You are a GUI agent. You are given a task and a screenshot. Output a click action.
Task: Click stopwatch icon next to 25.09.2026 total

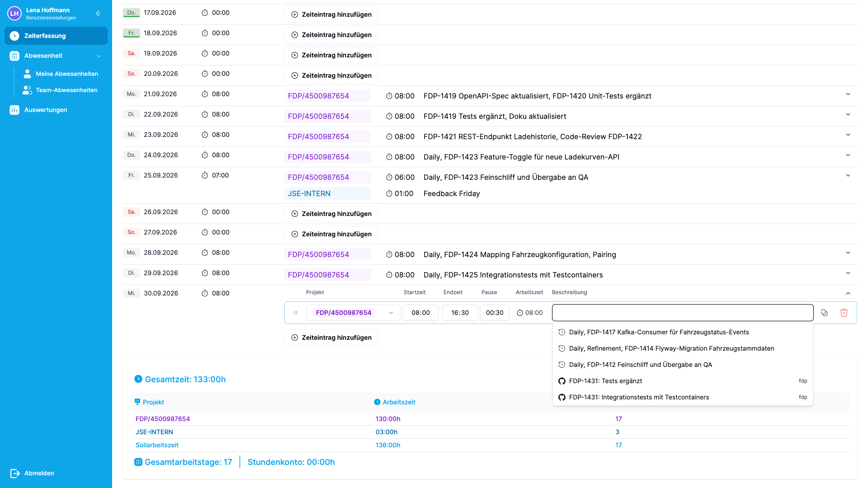pos(205,175)
